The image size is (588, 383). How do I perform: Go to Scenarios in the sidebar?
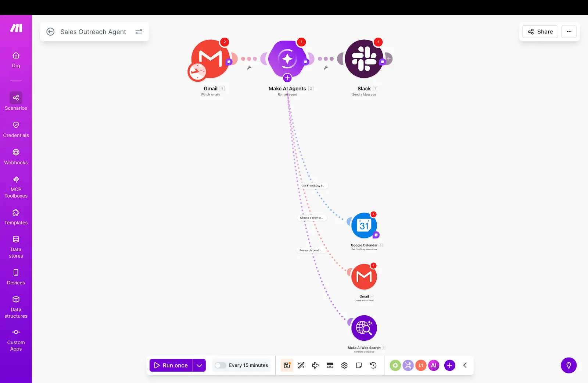tap(16, 102)
